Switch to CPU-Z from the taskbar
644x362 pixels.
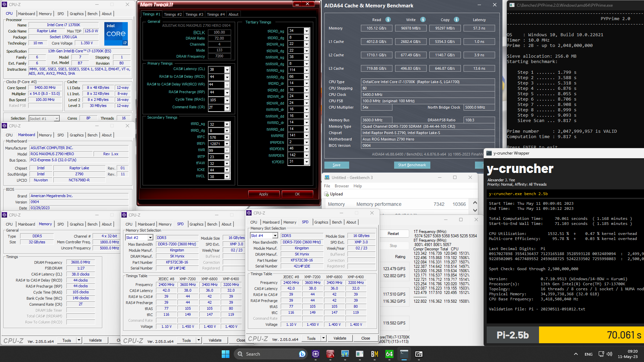click(x=315, y=354)
